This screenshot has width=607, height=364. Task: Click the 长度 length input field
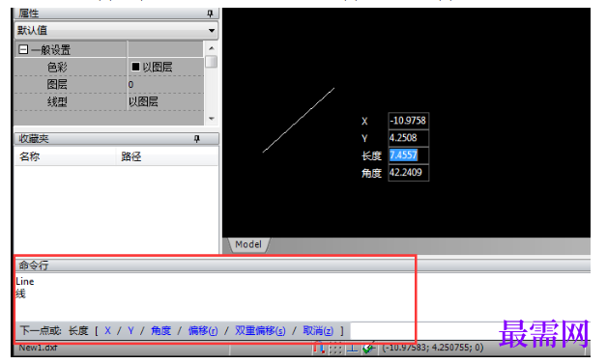[x=409, y=155]
